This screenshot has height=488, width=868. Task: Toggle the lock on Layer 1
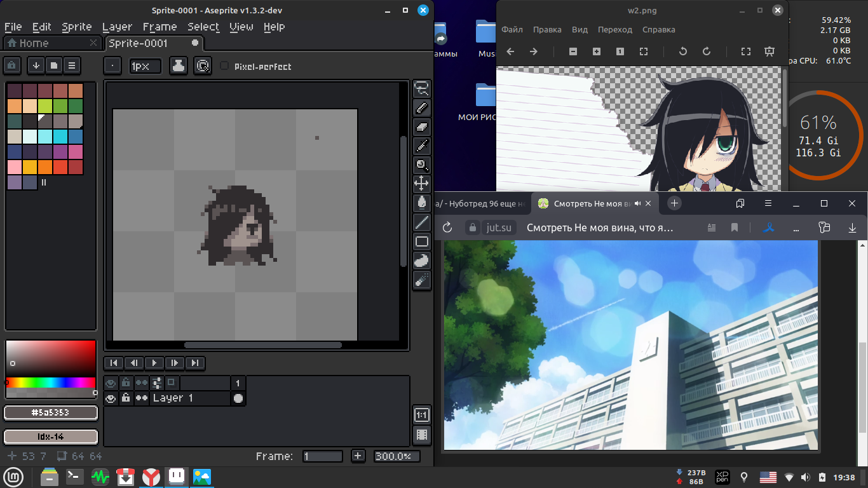tap(126, 398)
